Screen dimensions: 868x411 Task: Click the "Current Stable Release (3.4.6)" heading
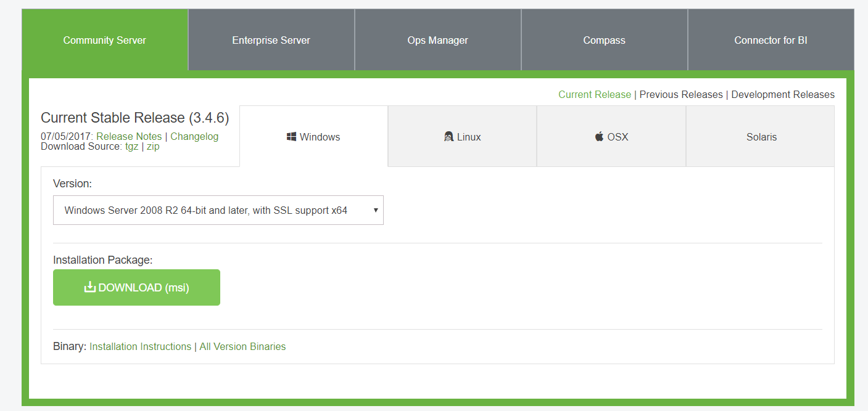click(x=135, y=118)
